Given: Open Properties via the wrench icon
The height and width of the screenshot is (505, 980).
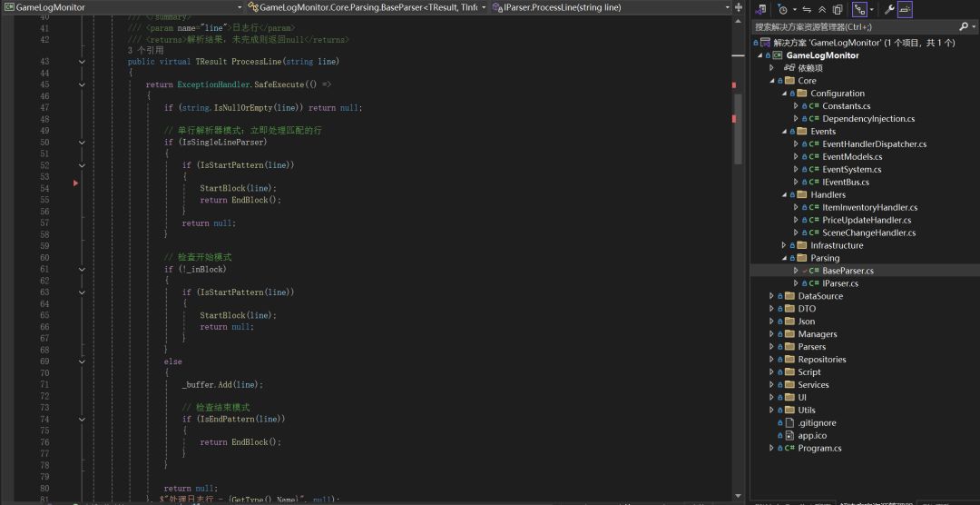Looking at the screenshot, I should [889, 9].
